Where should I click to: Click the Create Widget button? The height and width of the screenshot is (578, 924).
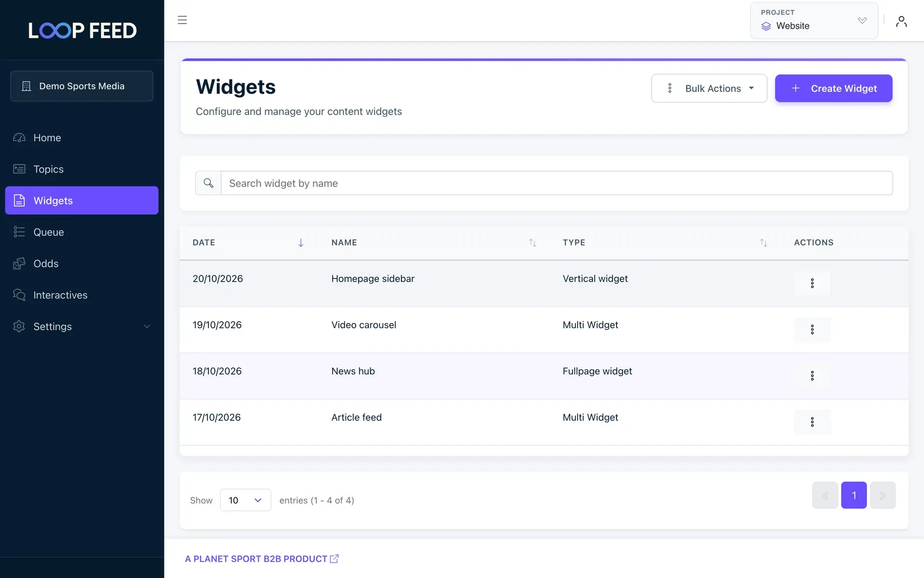click(x=834, y=88)
